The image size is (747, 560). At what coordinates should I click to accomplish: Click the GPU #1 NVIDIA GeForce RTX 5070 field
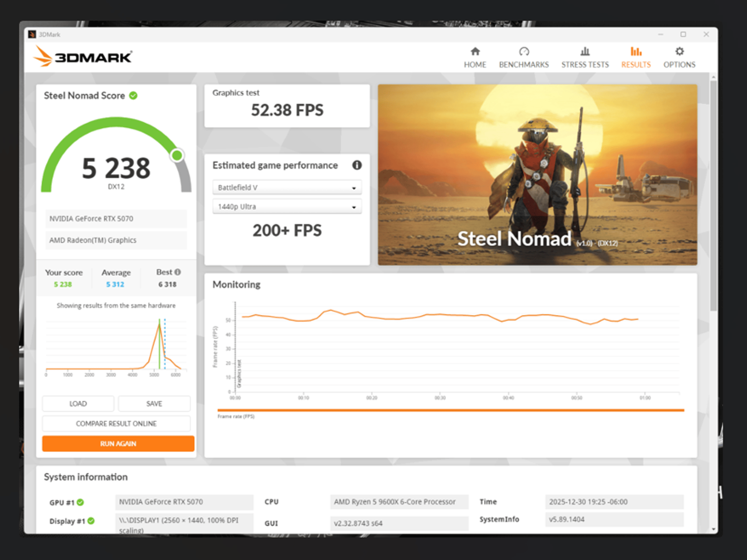184,502
